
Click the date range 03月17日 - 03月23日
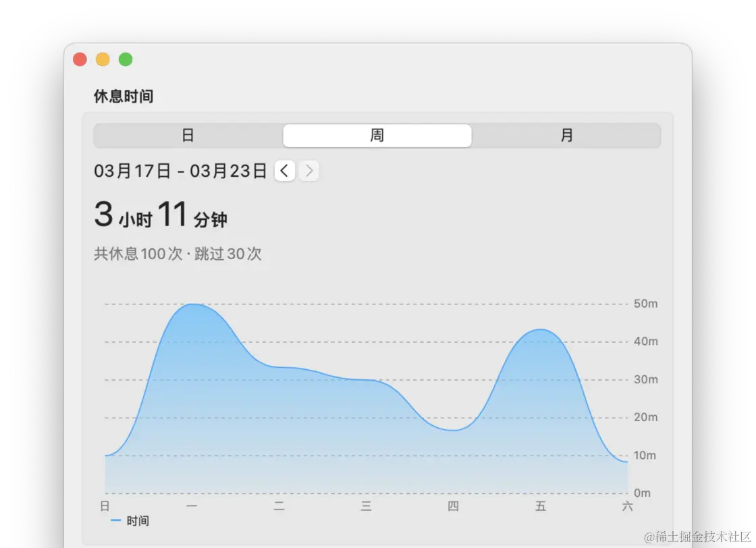pos(180,171)
